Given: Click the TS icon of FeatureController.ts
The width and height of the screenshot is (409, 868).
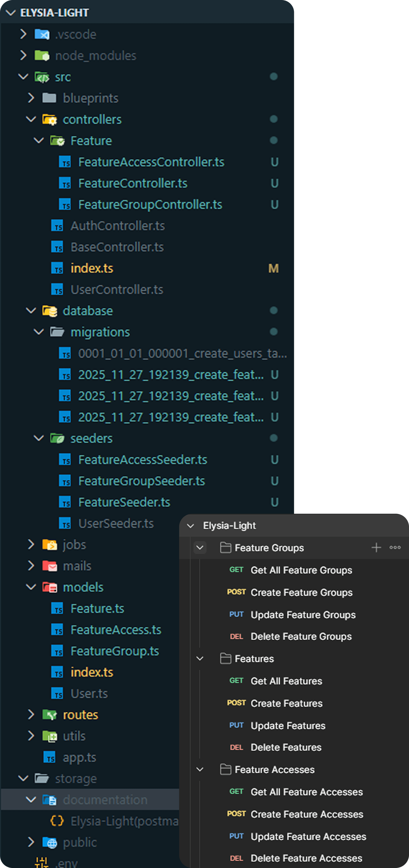Looking at the screenshot, I should pos(65,183).
